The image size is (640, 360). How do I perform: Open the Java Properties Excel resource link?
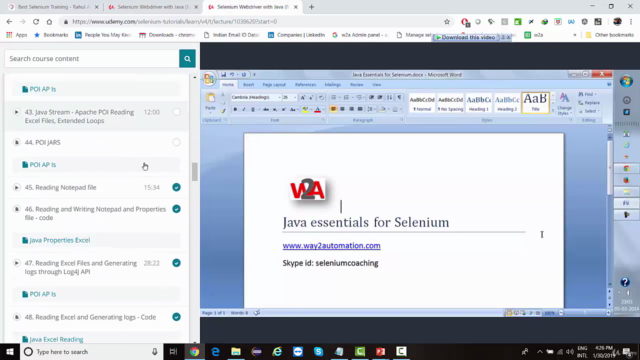click(60, 240)
